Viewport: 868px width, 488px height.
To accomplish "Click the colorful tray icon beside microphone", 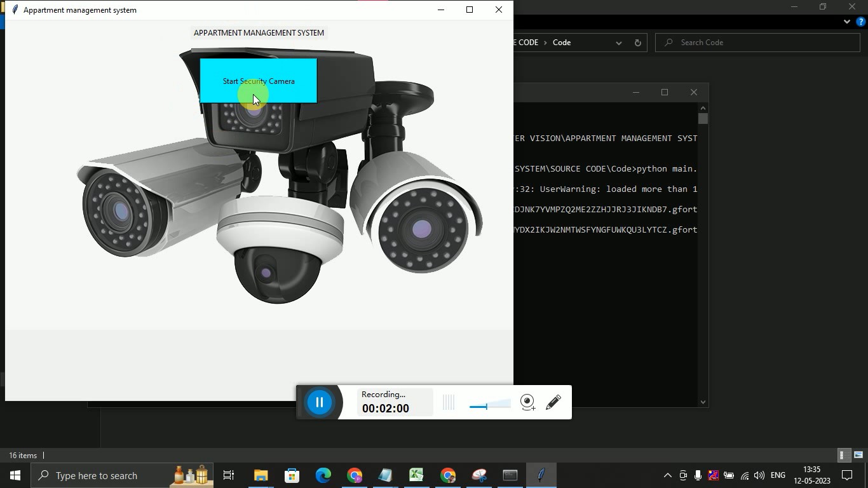I will [x=713, y=475].
